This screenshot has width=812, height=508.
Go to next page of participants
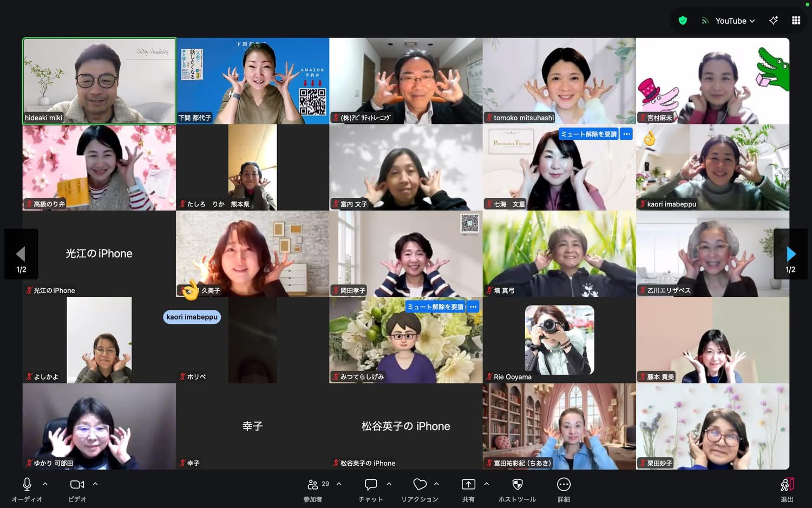[790, 254]
